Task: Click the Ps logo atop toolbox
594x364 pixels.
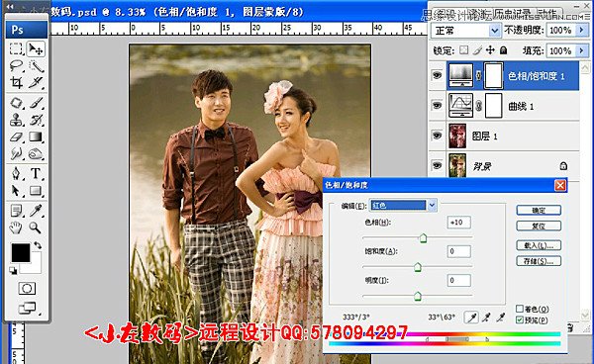Action: tap(27, 30)
